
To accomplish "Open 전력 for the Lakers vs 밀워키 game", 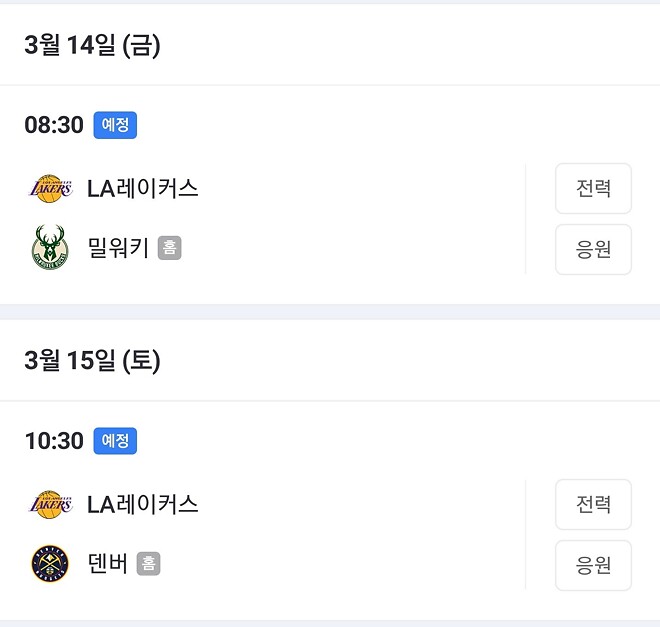I will 593,188.
